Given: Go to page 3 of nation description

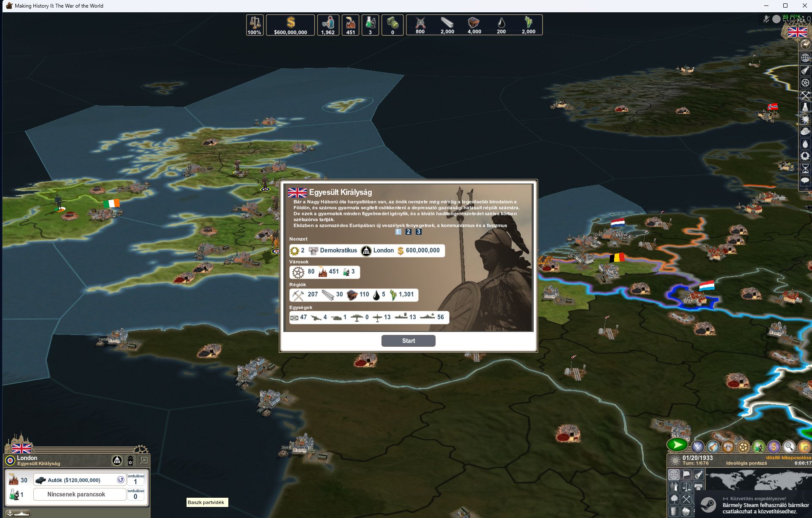Looking at the screenshot, I should 418,232.
